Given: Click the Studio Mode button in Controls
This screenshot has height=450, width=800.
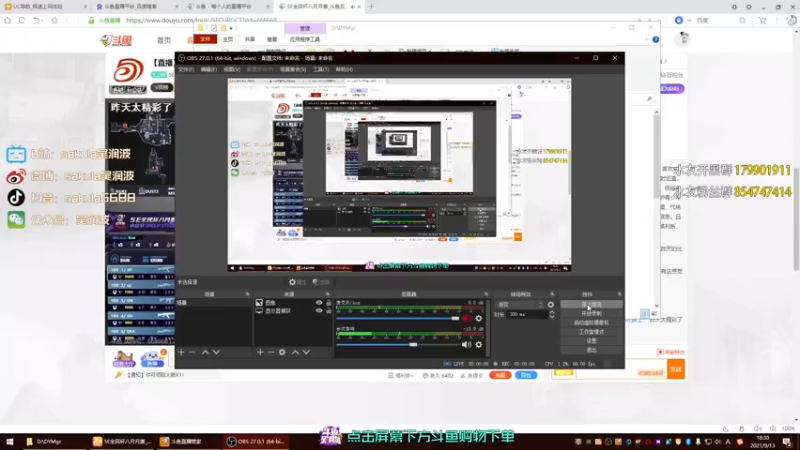Looking at the screenshot, I should coord(591,332).
